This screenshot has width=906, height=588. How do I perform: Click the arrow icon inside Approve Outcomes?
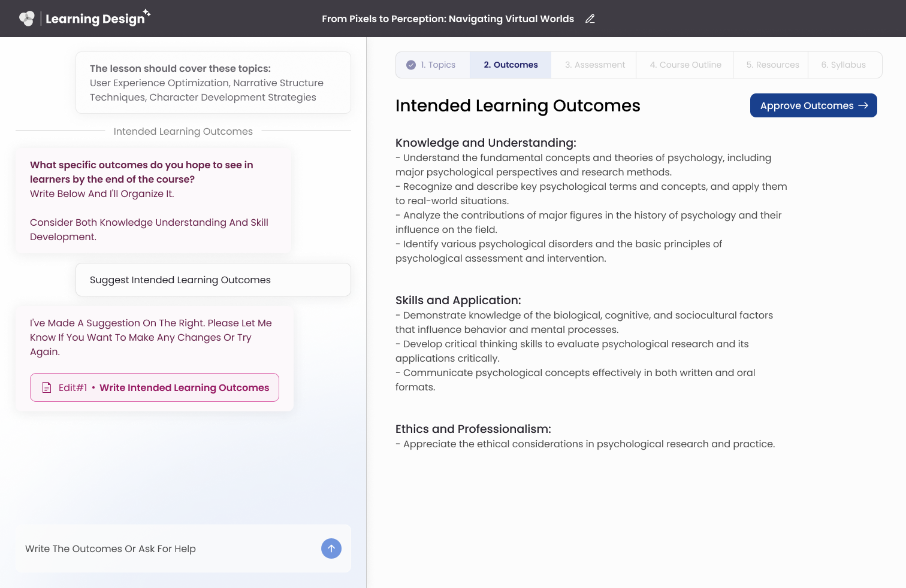(863, 105)
